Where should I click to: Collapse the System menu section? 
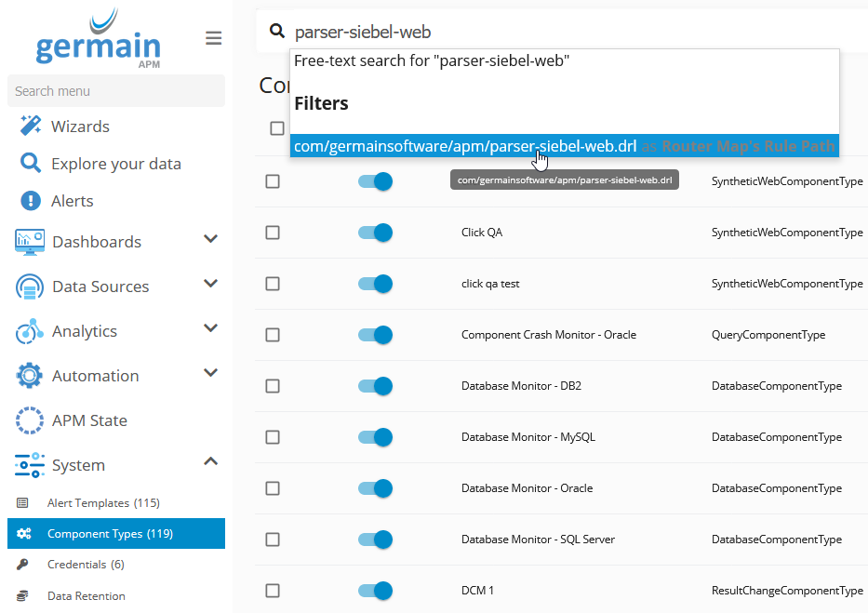point(210,462)
